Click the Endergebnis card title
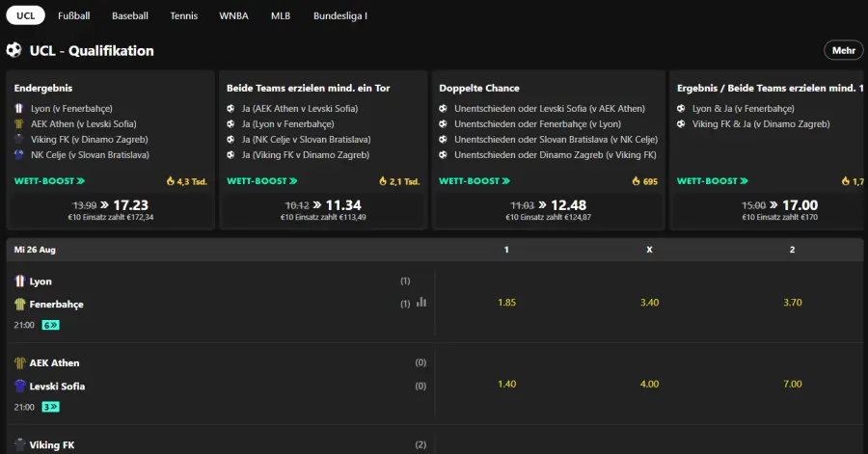 pyautogui.click(x=43, y=88)
